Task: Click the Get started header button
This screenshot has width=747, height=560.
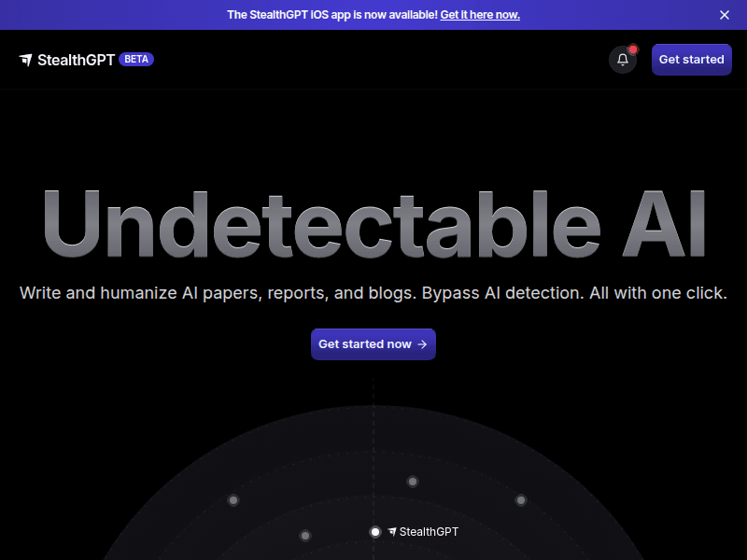Action: pos(691,60)
